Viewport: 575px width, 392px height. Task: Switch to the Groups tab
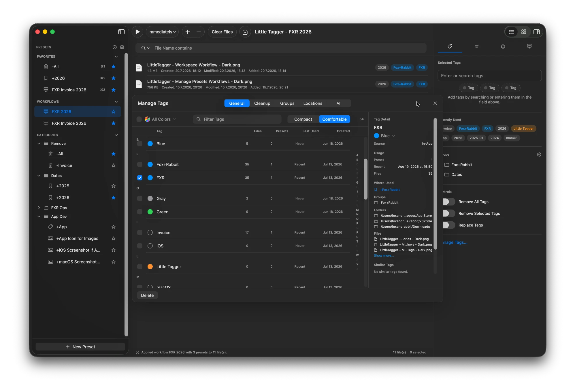287,103
